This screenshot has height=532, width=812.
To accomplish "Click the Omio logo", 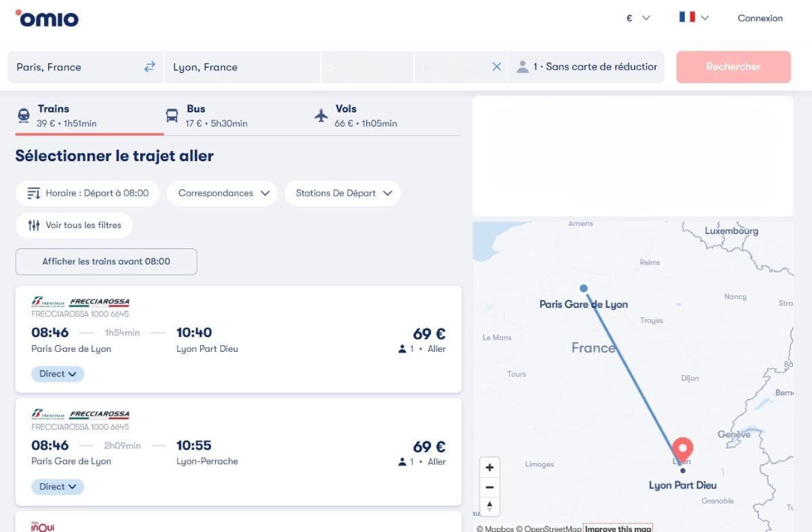I will click(x=47, y=18).
